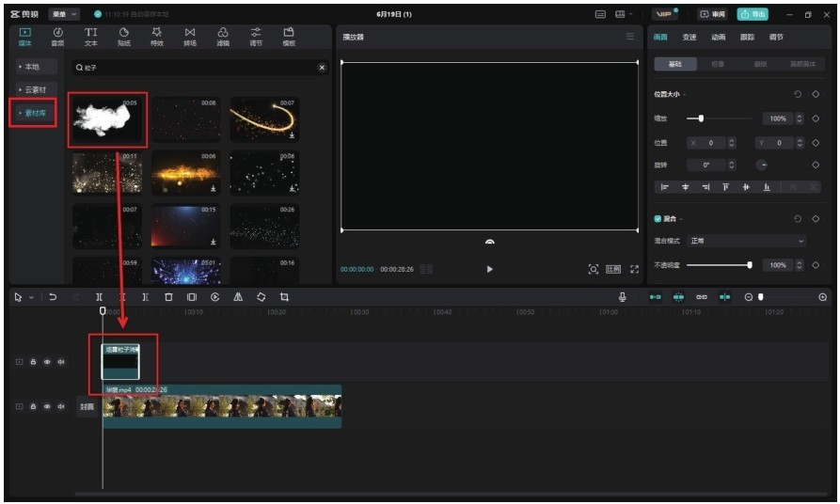Expand the Cloud material (云素材) section
This screenshot has height=504, width=840.
(36, 89)
